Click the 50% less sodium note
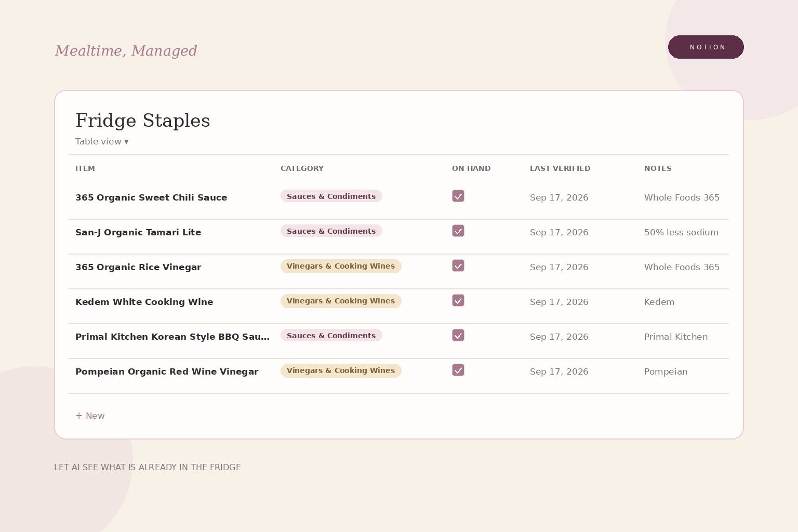Screen dimensions: 798x532 point(682,232)
